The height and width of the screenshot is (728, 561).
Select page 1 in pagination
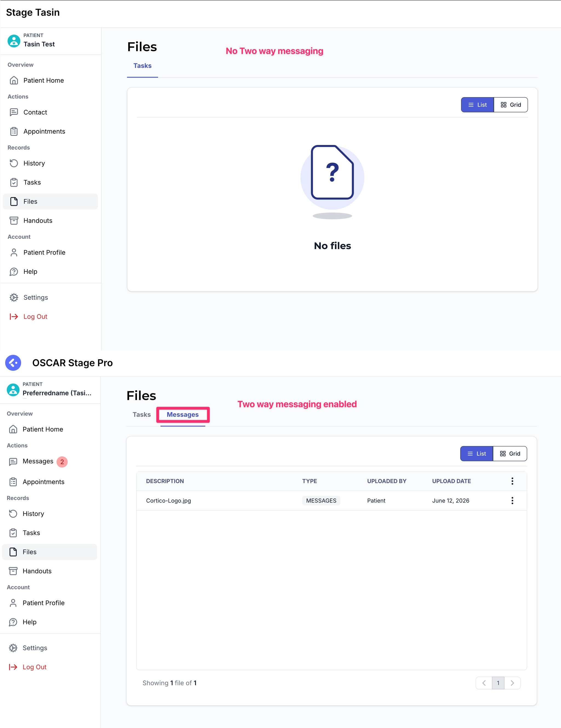click(x=498, y=683)
